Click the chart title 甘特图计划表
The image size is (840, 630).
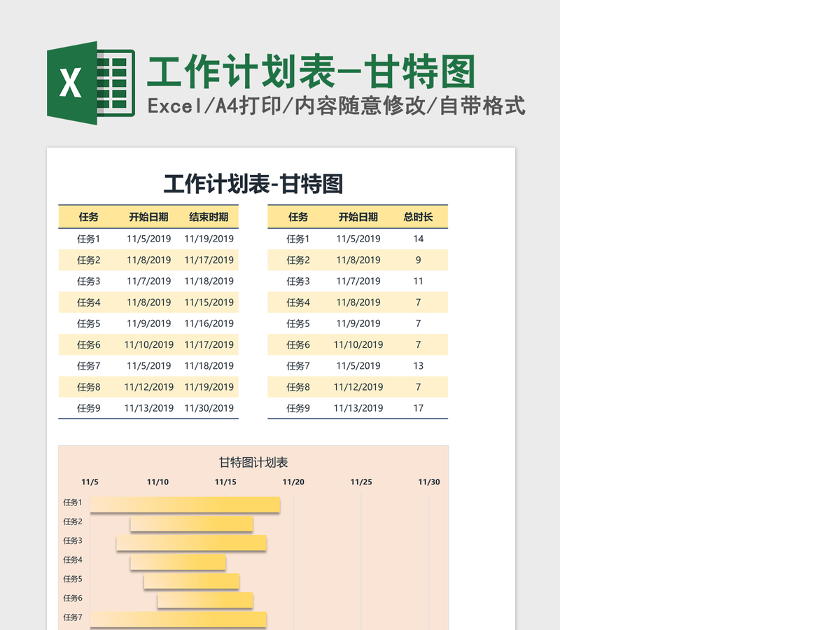click(x=253, y=463)
